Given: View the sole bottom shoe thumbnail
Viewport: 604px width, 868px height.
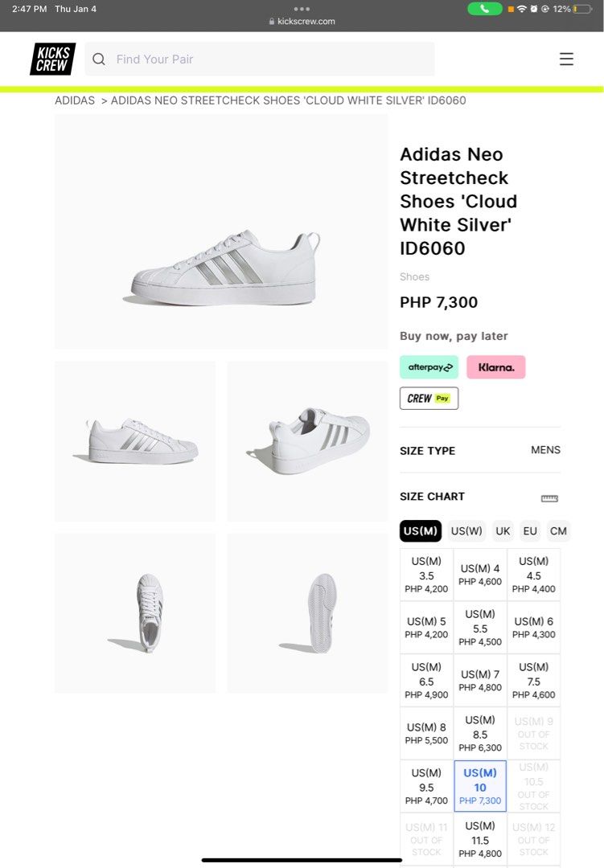Looking at the screenshot, I should point(307,612).
